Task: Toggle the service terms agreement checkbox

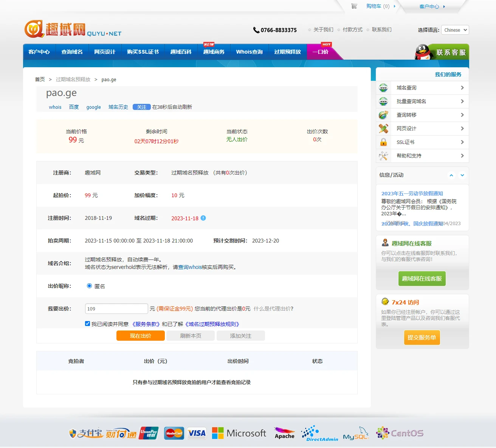Action: (x=88, y=324)
